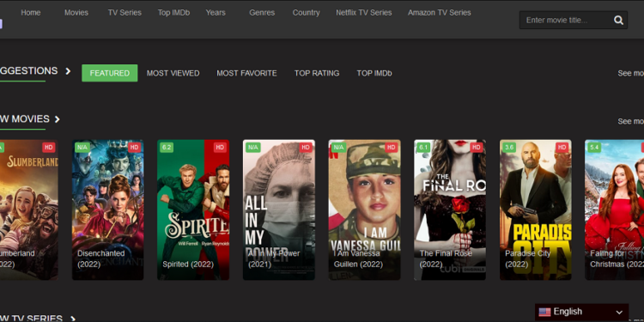
Task: Click the US flag language icon
Action: pyautogui.click(x=544, y=313)
